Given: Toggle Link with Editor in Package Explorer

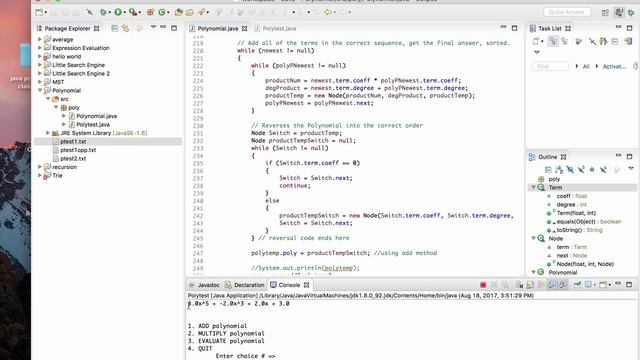Looking at the screenshot, I should (x=126, y=28).
